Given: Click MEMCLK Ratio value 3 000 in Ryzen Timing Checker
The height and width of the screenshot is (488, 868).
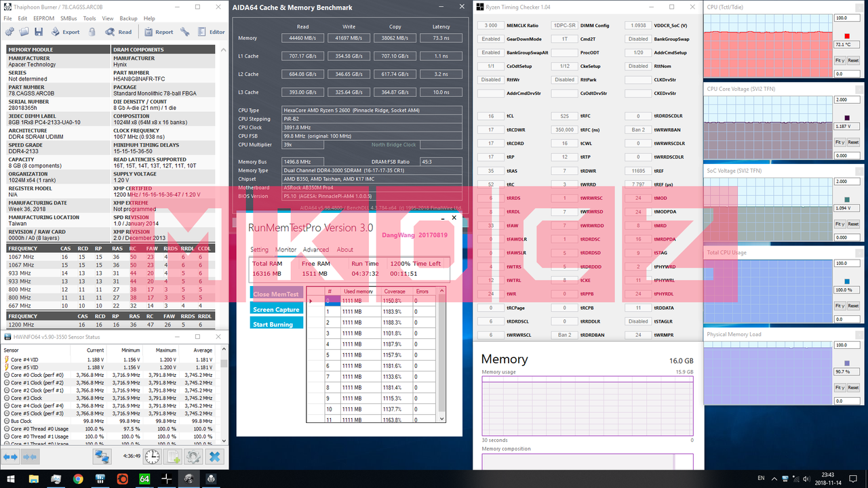Looking at the screenshot, I should click(x=490, y=25).
